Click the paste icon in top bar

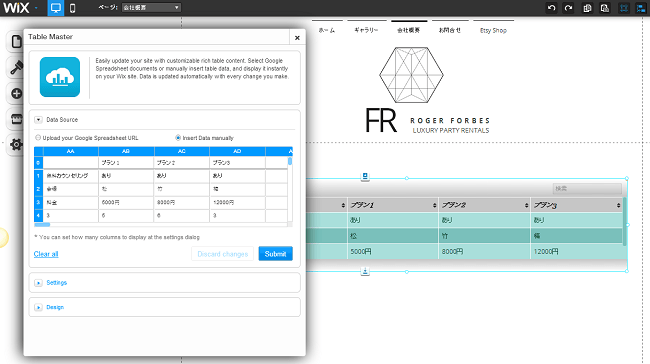[x=605, y=8]
